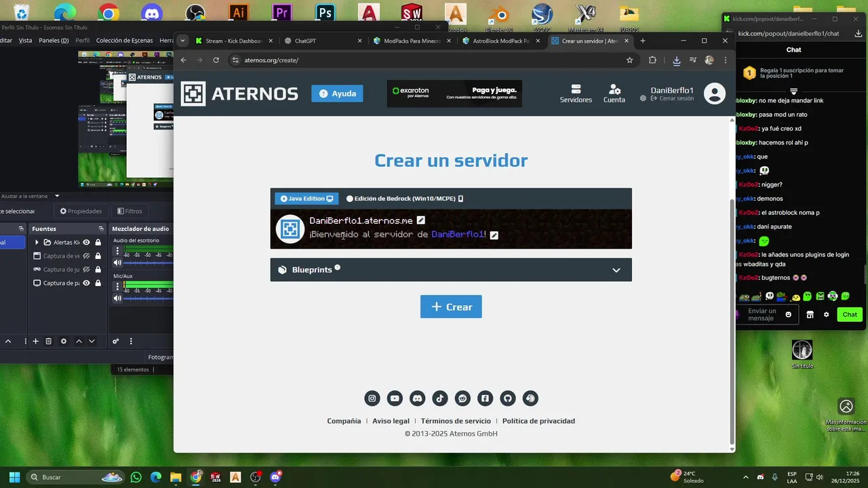The width and height of the screenshot is (868, 488).
Task: Click the Aternos logo in the header
Action: [x=239, y=94]
